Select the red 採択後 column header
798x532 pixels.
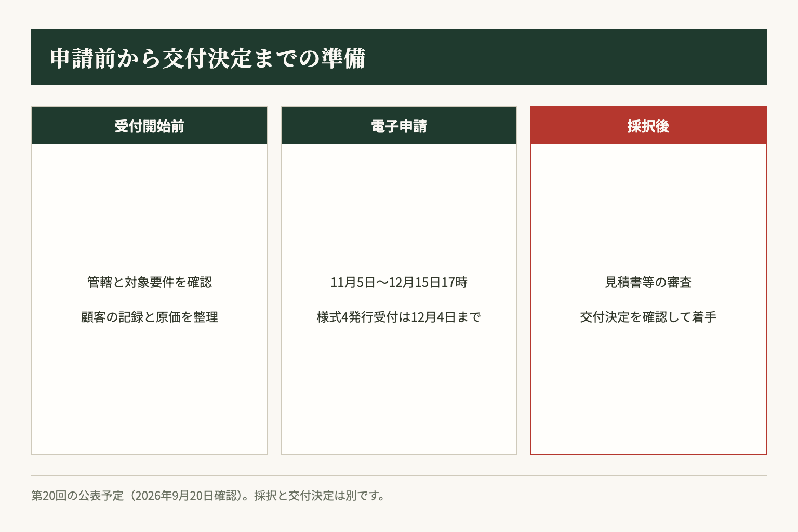point(648,126)
